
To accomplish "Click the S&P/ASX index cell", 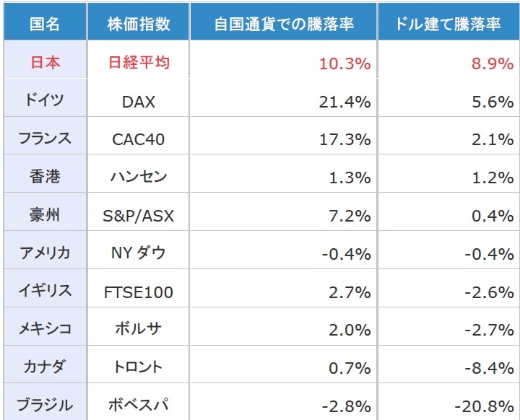I will click(x=139, y=215).
